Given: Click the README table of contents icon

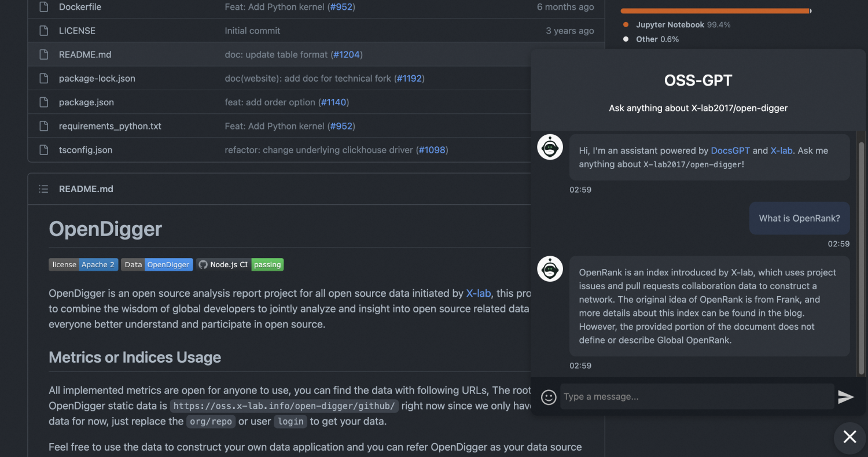Looking at the screenshot, I should tap(43, 189).
